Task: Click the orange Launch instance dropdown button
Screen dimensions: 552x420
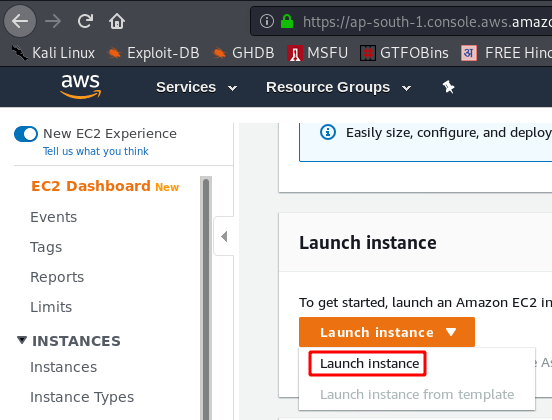Action: tap(387, 332)
